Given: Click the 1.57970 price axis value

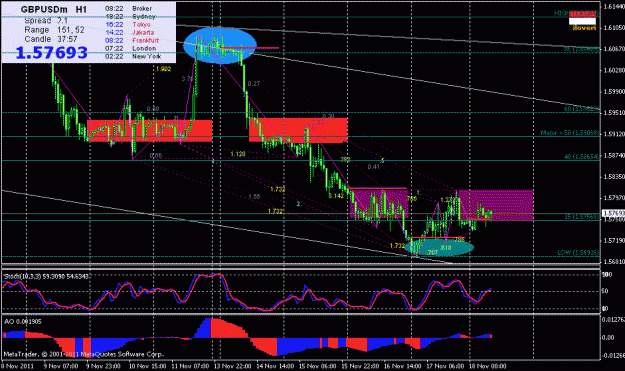Looking at the screenshot, I should [x=614, y=198].
